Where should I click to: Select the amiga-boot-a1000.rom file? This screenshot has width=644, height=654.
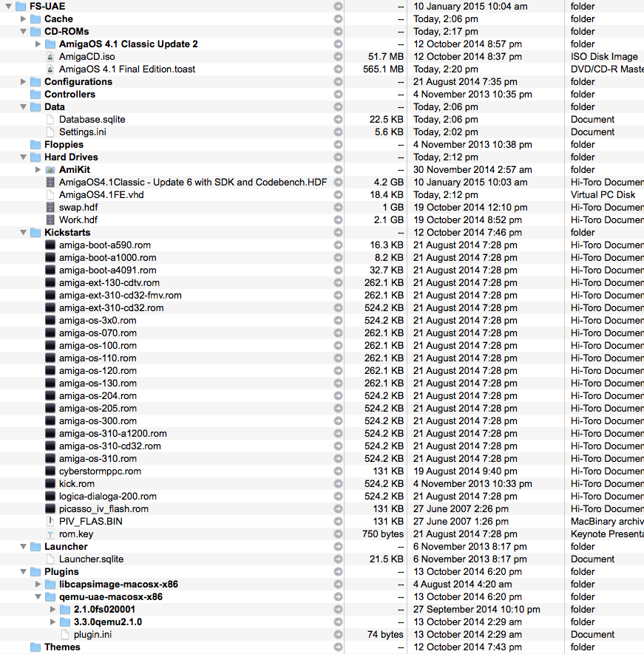point(107,258)
